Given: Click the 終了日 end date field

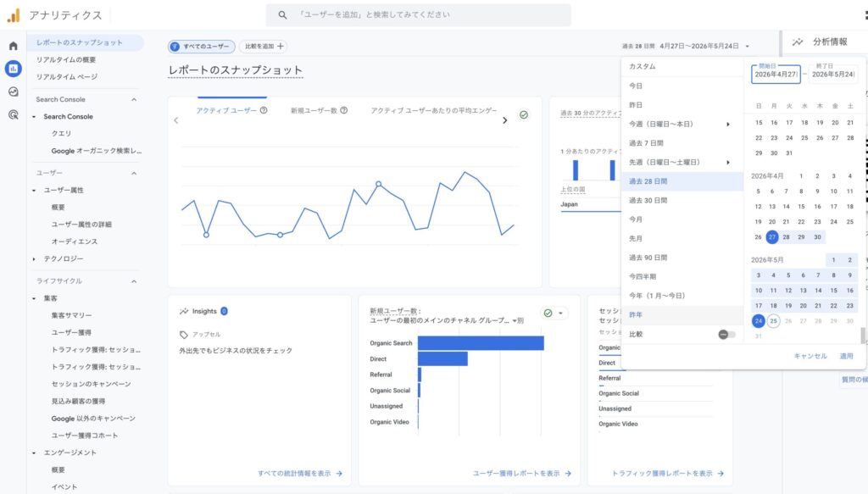Looking at the screenshot, I should [833, 74].
